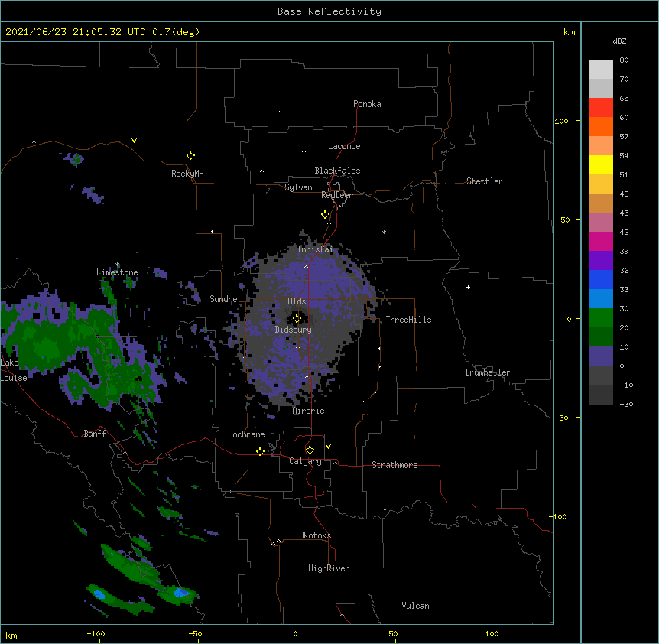This screenshot has height=644, width=659.
Task: Select the magenta 39-42 dBZ legend swatch
Action: click(601, 241)
